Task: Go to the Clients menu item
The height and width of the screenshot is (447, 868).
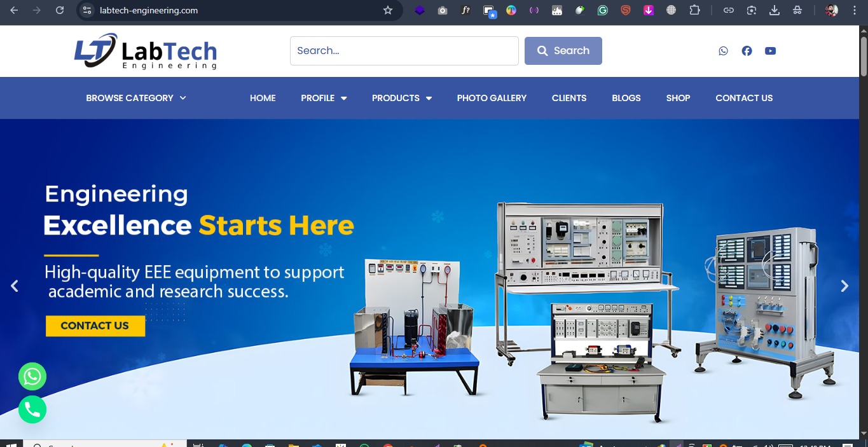Action: 568,98
